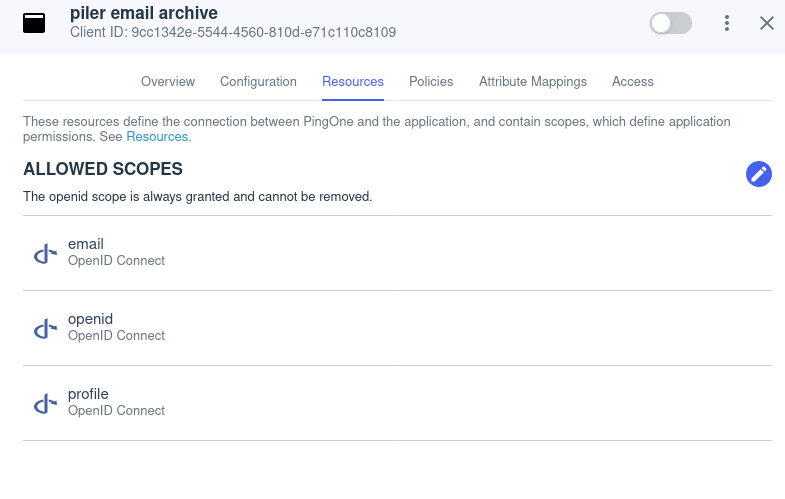Click the OpenID icon next to profile scope
This screenshot has width=785, height=499.
(x=44, y=403)
